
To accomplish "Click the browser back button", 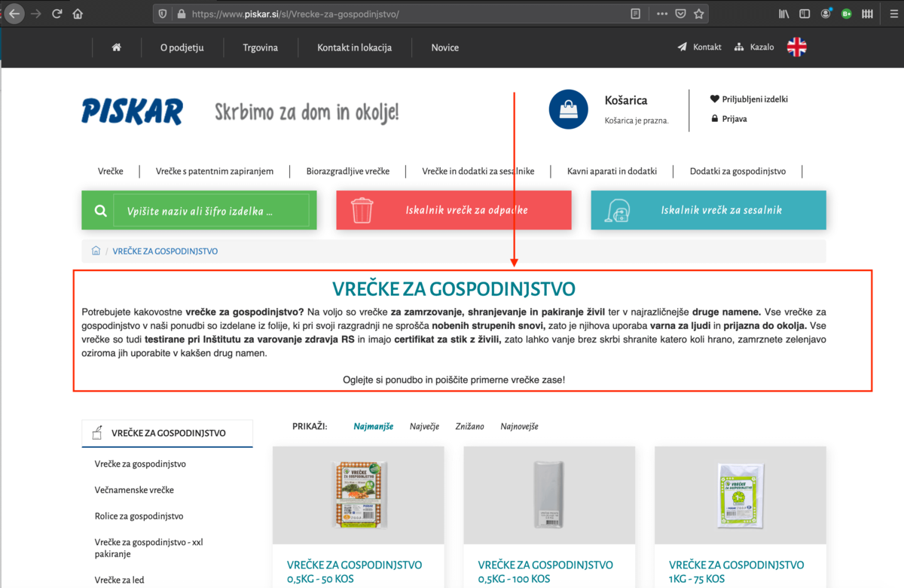I will (x=15, y=14).
